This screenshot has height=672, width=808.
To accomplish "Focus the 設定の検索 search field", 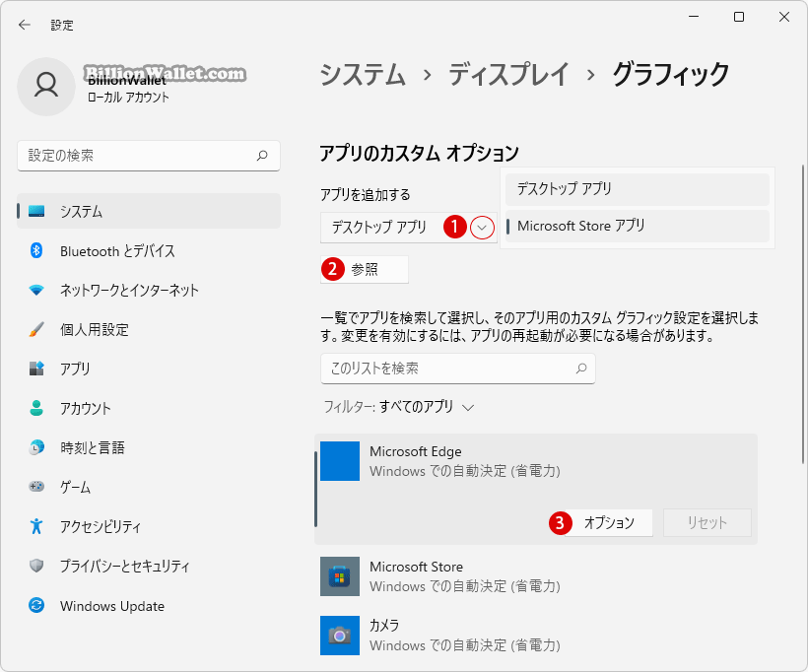I will pyautogui.click(x=149, y=155).
